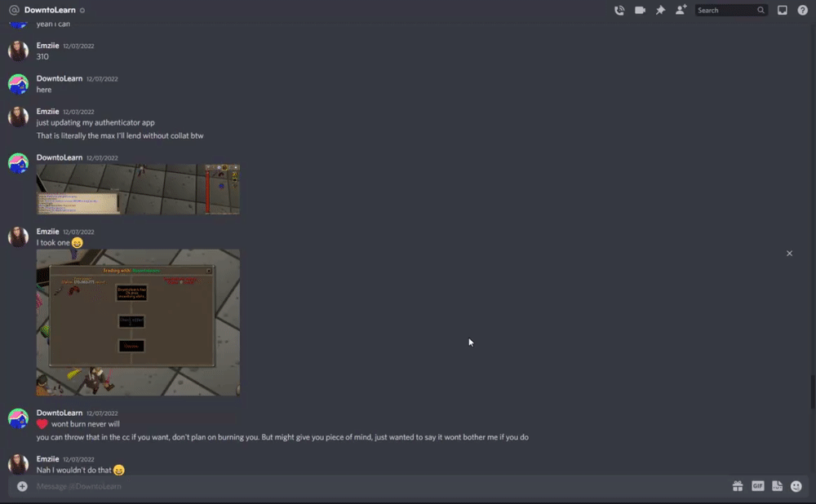
Task: Start a video call from the header
Action: 640,11
